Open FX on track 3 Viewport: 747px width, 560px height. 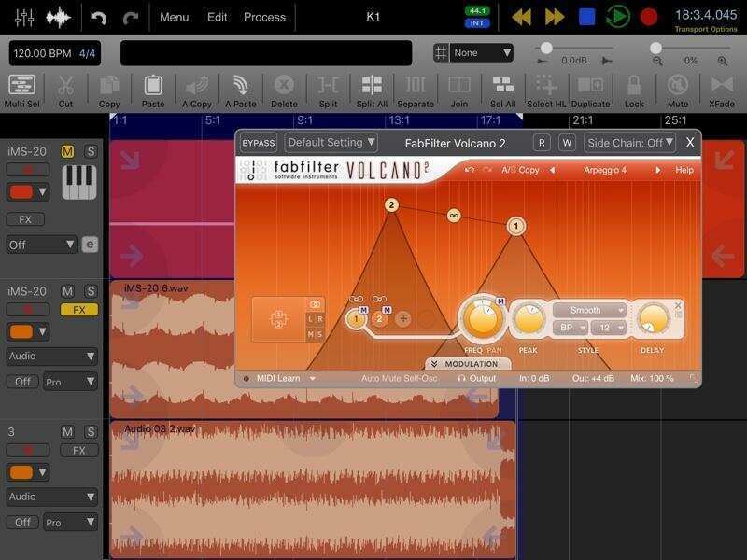coord(79,451)
